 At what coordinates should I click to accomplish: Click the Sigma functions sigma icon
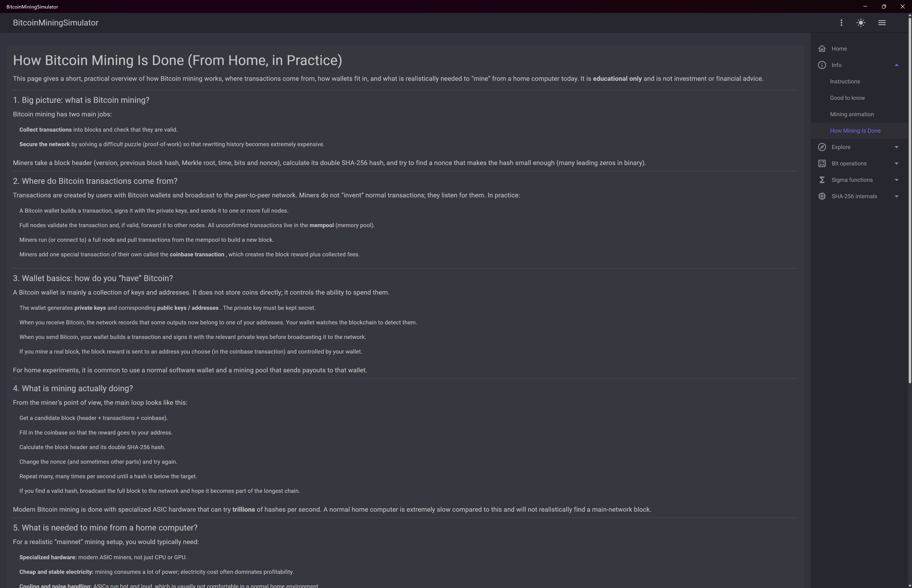(x=822, y=180)
